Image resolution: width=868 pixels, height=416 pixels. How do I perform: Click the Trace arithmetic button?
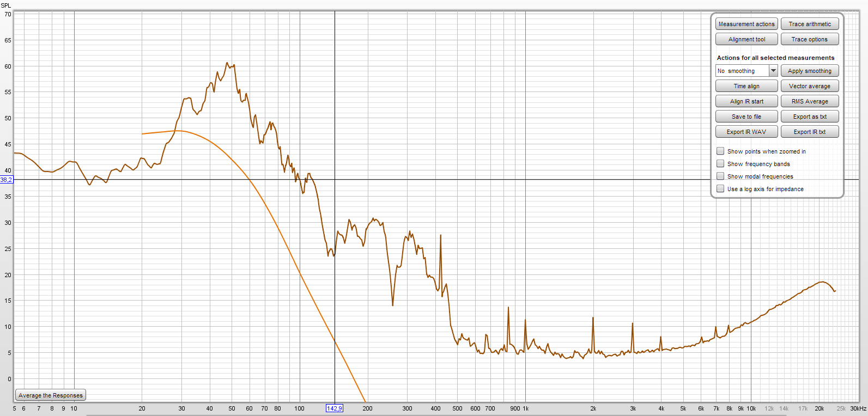click(x=810, y=24)
